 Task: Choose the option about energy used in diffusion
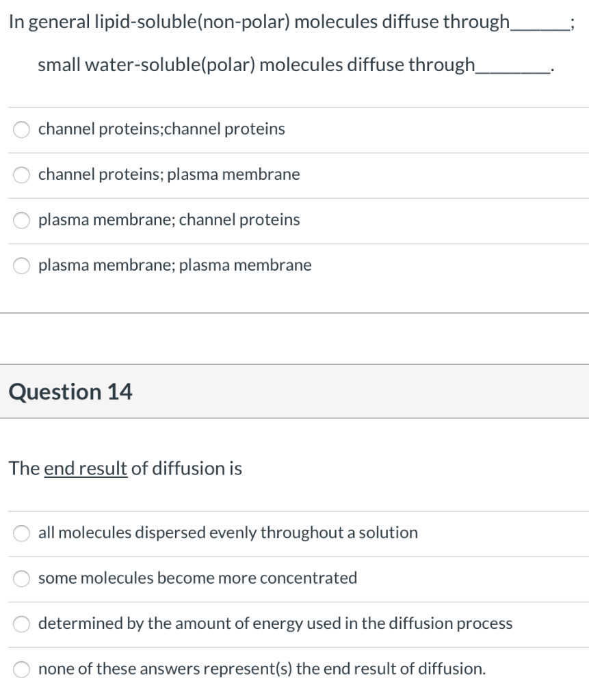[x=276, y=623]
